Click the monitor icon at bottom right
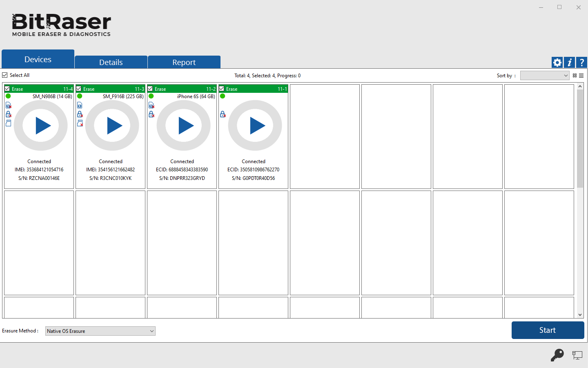Screen dimensions: 588x368 577,355
